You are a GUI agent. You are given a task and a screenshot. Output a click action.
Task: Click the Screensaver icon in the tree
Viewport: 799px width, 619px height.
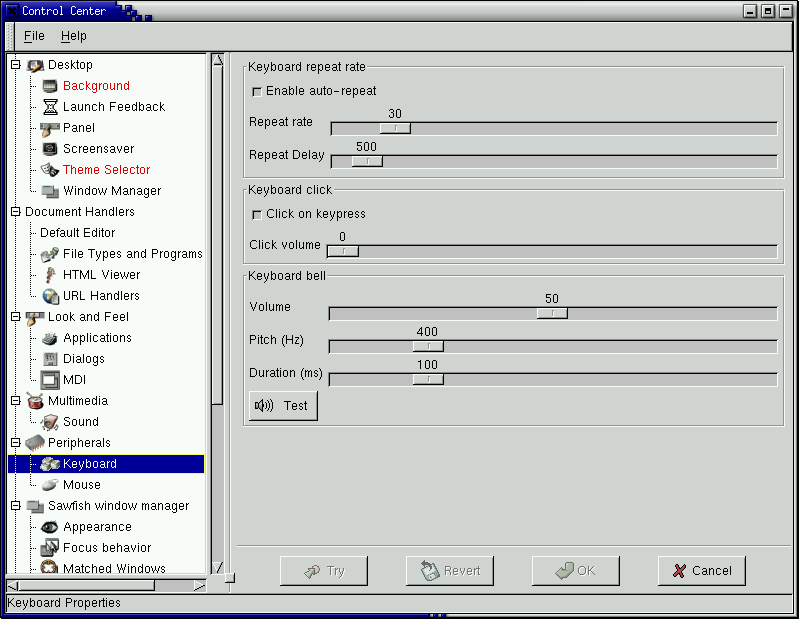50,149
